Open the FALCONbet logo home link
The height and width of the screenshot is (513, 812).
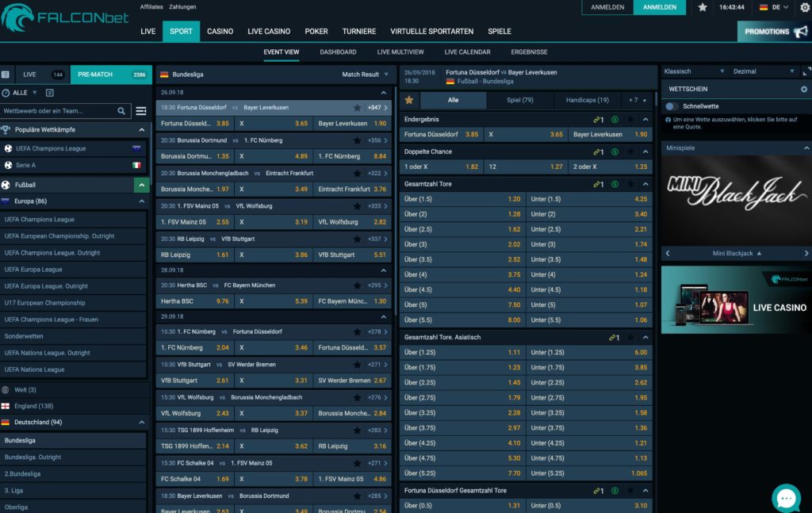pyautogui.click(x=65, y=18)
